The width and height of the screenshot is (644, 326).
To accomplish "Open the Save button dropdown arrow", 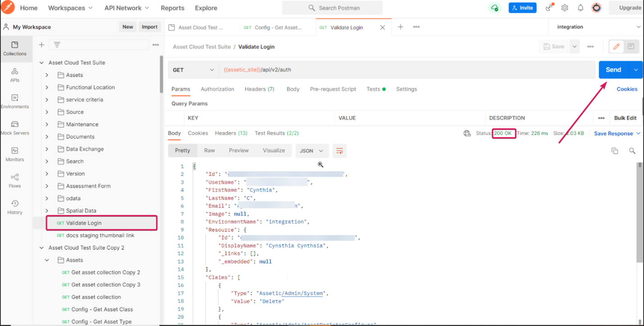I will pyautogui.click(x=574, y=46).
